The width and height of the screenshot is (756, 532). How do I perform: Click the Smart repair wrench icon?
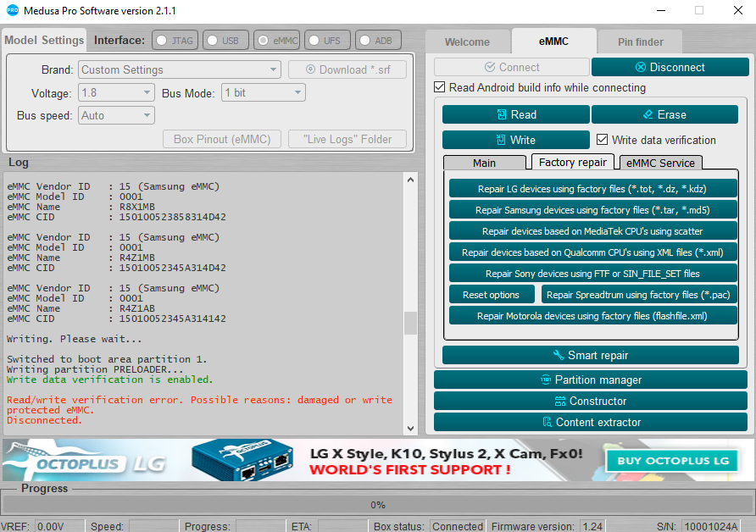pos(558,355)
